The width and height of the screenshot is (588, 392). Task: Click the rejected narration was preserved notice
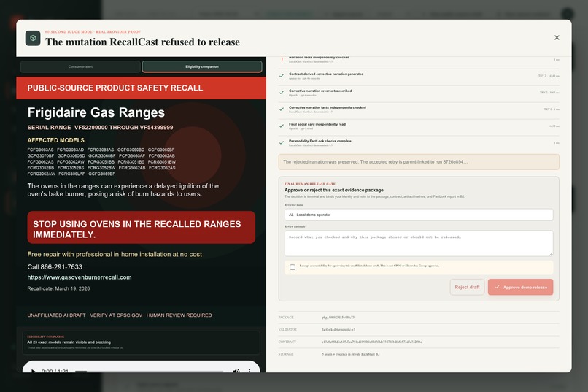[x=419, y=161]
